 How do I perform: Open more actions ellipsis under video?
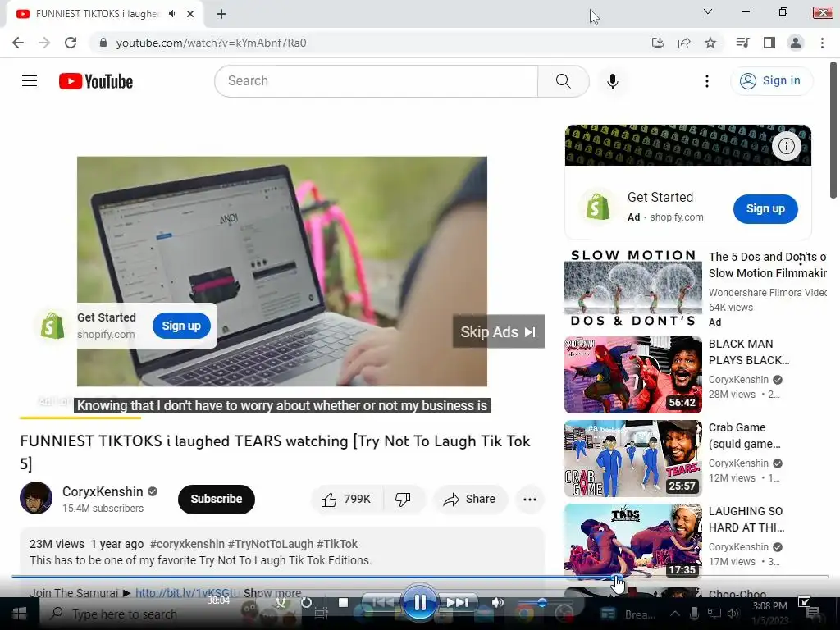[530, 500]
